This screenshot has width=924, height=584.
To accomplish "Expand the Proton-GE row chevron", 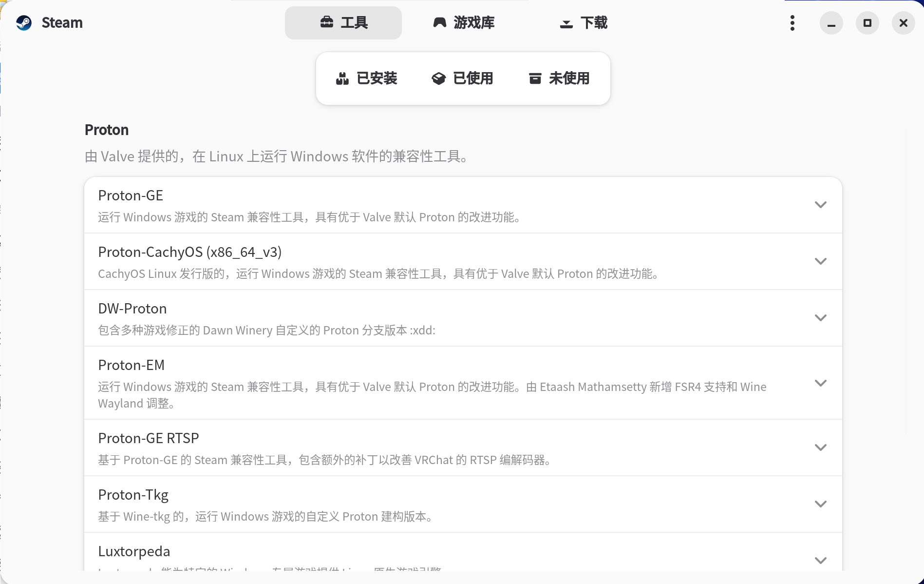I will [821, 205].
